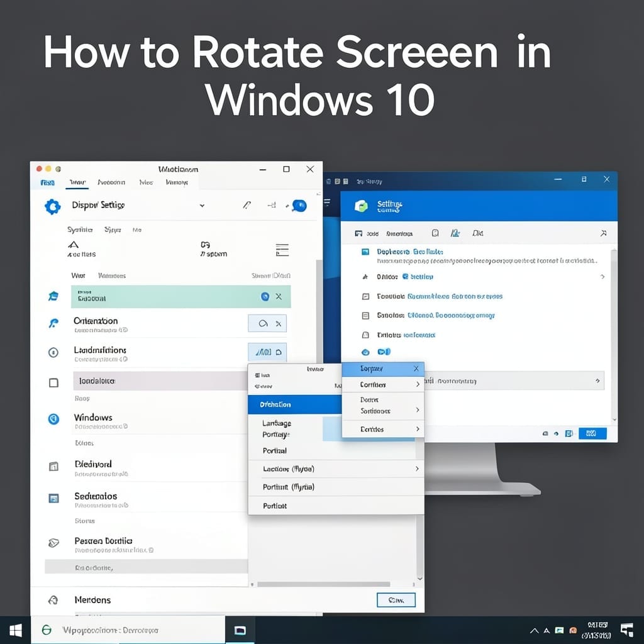
Task: Click the icon beside Sedieoaios row
Action: click(53, 498)
